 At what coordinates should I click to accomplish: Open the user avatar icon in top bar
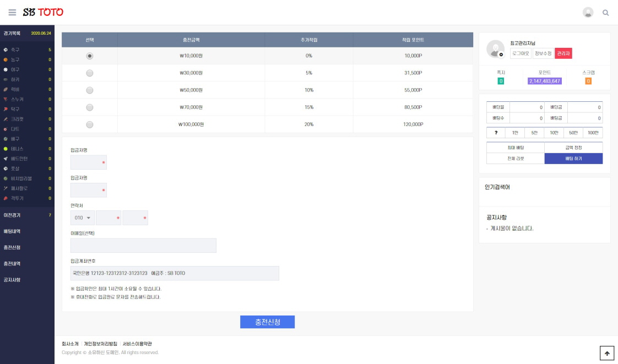[x=588, y=13]
